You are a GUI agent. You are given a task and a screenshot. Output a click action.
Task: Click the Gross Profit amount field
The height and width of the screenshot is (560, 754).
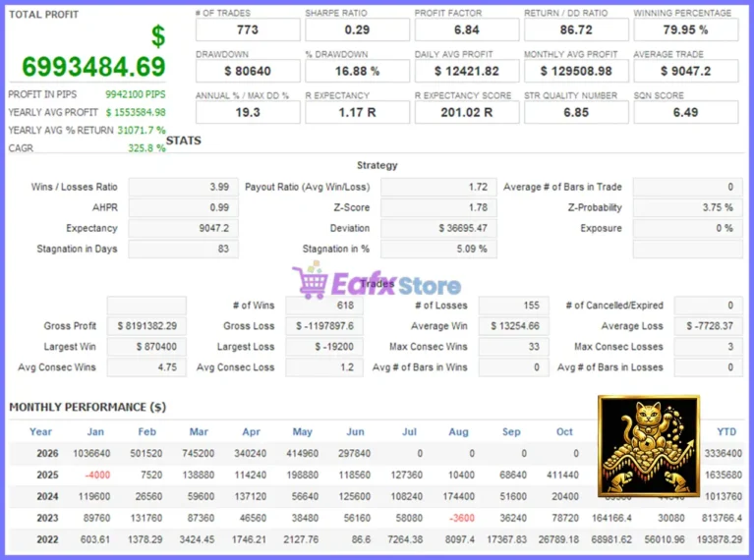pos(146,326)
